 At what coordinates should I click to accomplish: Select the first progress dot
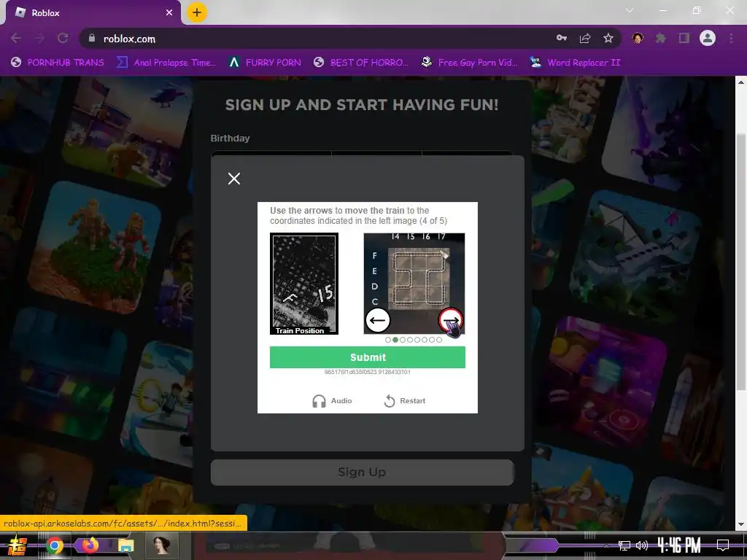click(388, 340)
